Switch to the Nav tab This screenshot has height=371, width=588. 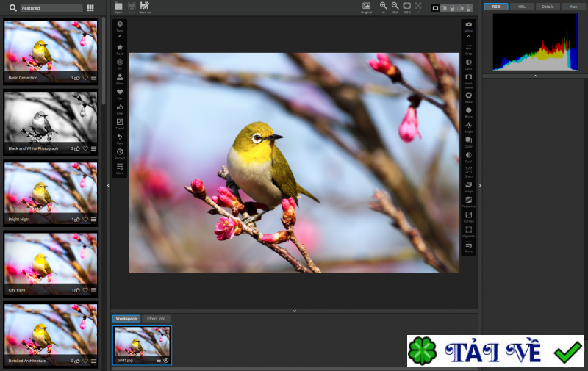tap(573, 7)
